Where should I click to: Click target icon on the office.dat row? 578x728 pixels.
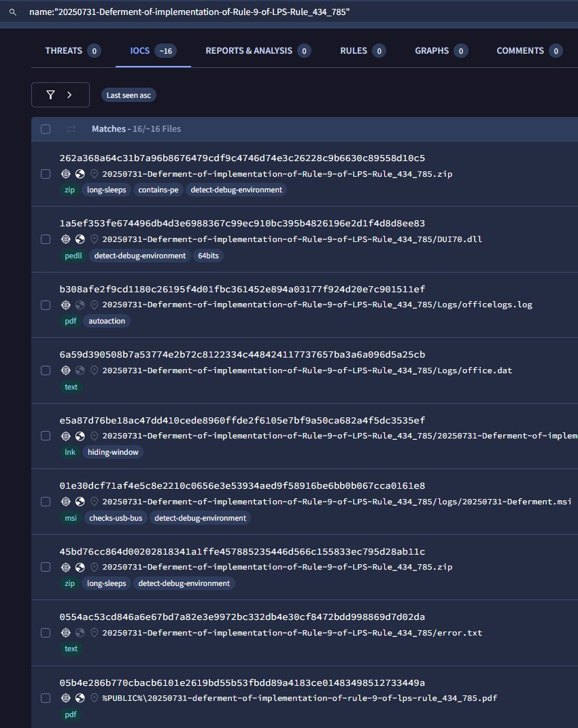[65, 370]
